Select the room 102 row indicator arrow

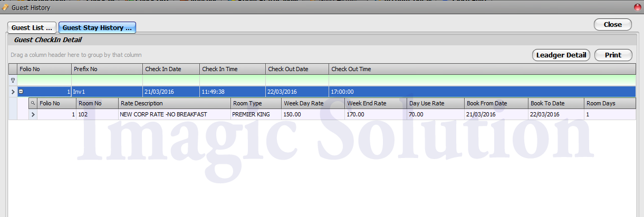point(33,114)
